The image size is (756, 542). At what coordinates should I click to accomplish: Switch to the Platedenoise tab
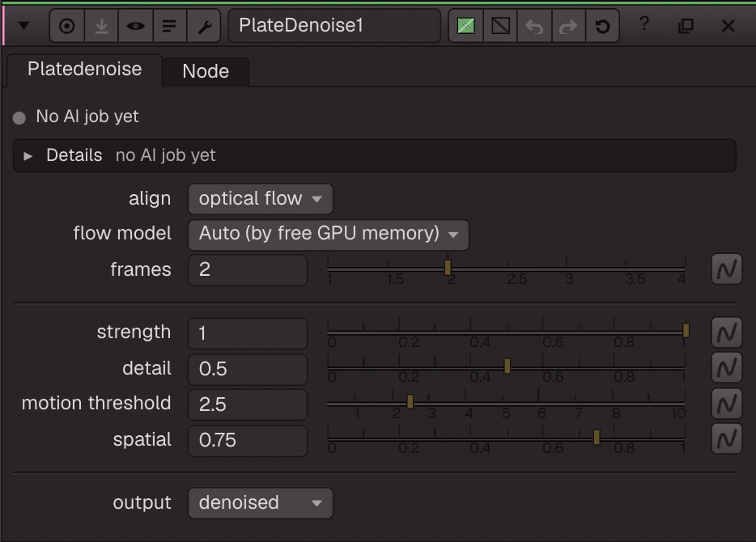coord(84,70)
